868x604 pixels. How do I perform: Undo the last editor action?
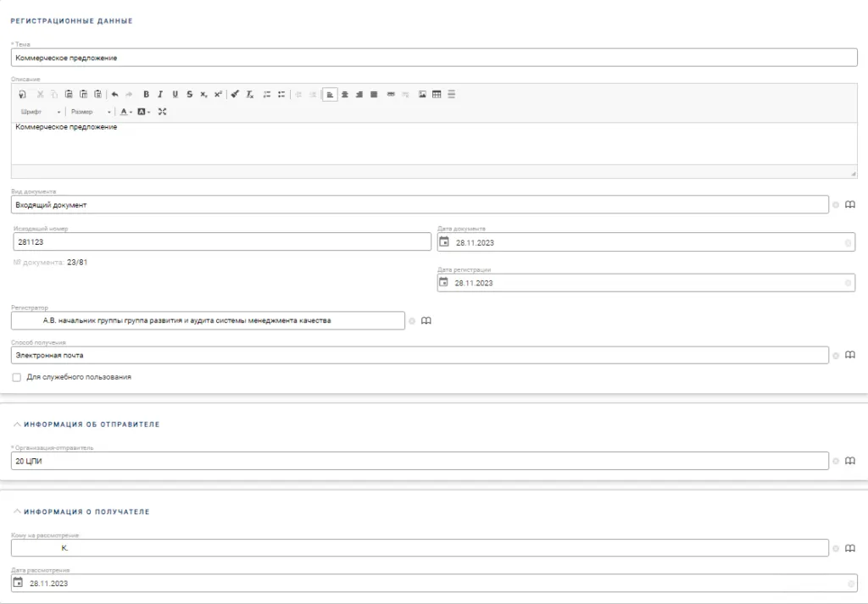click(114, 94)
